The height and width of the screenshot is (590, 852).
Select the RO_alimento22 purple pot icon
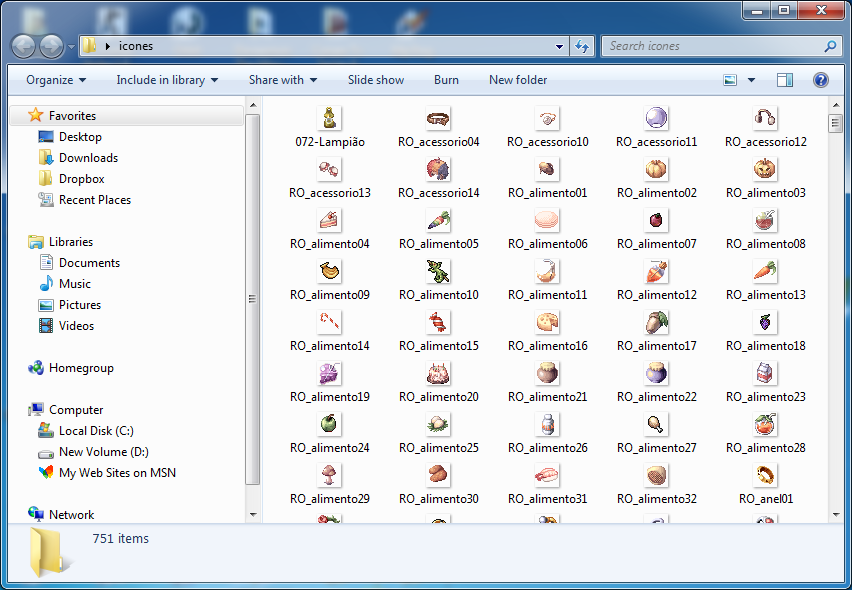click(x=656, y=373)
